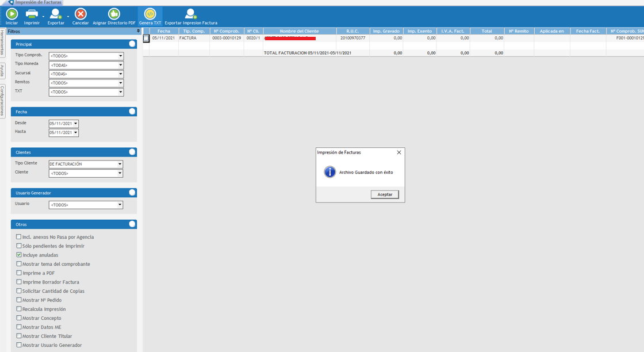Image resolution: width=644 pixels, height=352 pixels.
Task: Enable Imprime a PDF checkbox
Action: [19, 273]
